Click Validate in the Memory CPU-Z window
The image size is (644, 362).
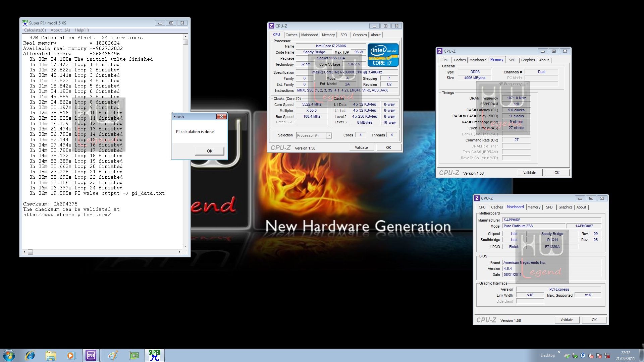530,173
